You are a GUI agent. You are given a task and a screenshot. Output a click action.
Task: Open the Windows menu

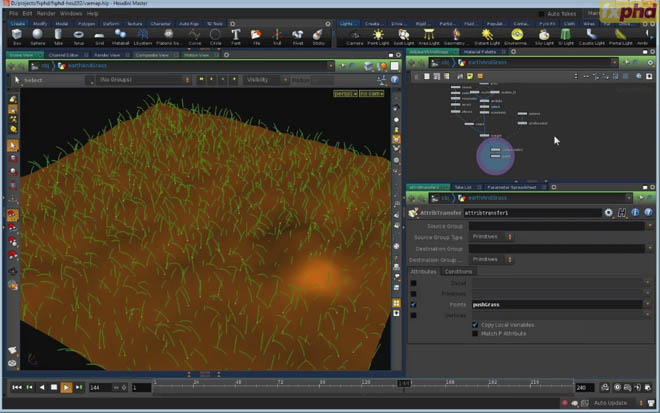tap(71, 13)
